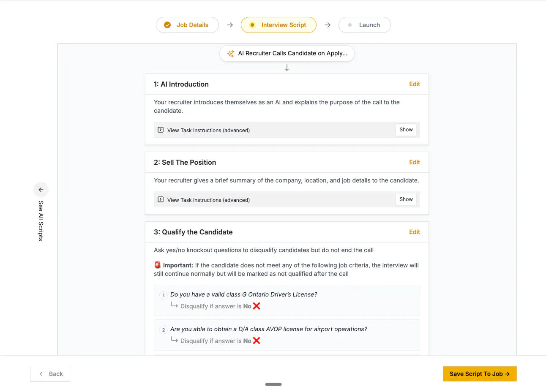
Task: Click the Launch step gray dot
Action: [350, 25]
